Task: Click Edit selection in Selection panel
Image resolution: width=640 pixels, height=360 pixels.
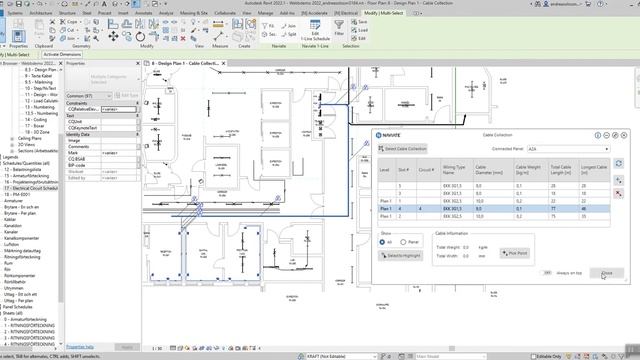Action: pos(359,38)
